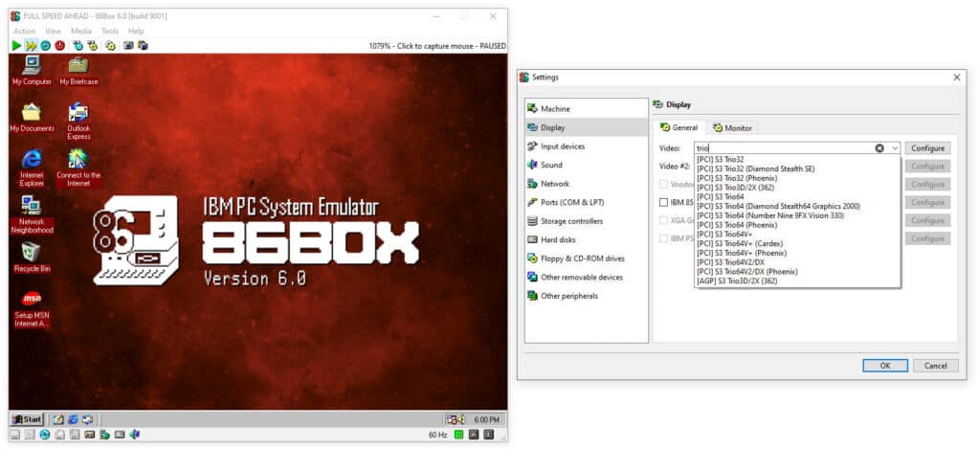This screenshot has height=450, width=980.
Task: Open My Computer on the guest desktop
Action: [32, 70]
